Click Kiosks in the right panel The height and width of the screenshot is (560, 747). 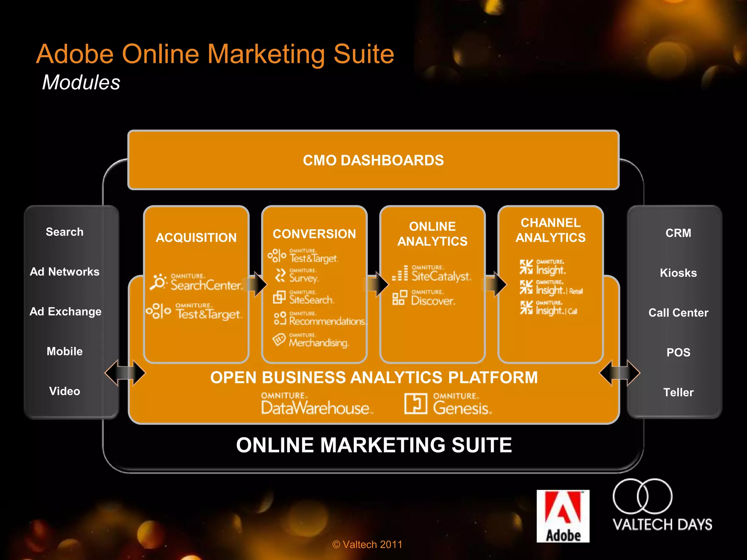tap(678, 273)
